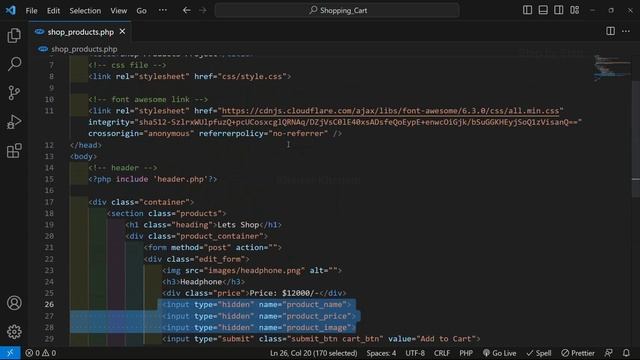This screenshot has width=640, height=360.
Task: Open the remote window indicator in status bar
Action: pos(10,353)
